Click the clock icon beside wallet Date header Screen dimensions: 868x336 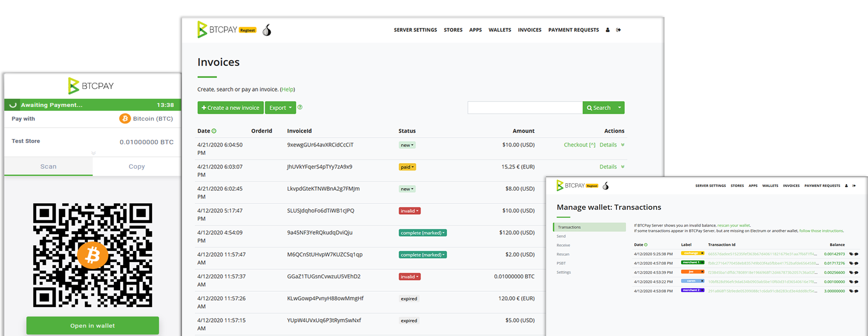tap(646, 245)
